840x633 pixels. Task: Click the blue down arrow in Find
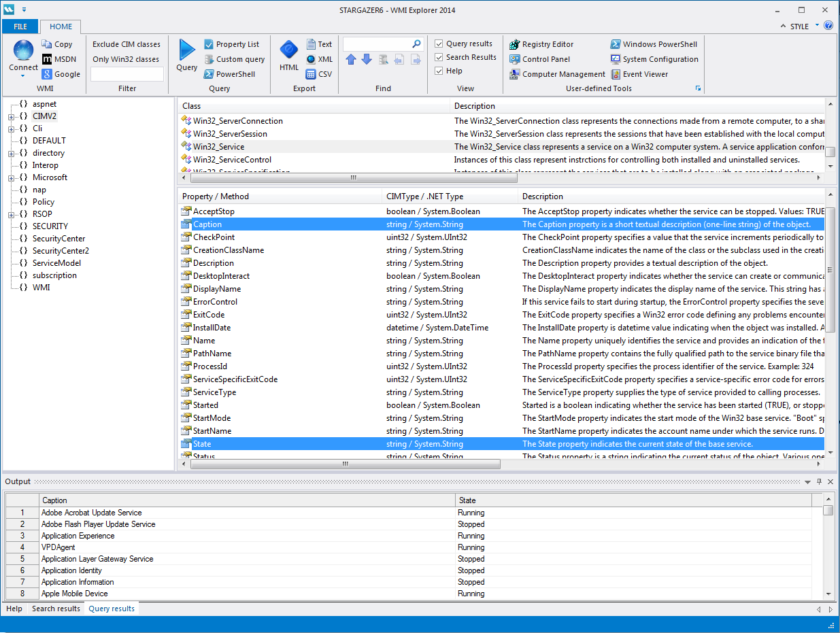pyautogui.click(x=367, y=59)
